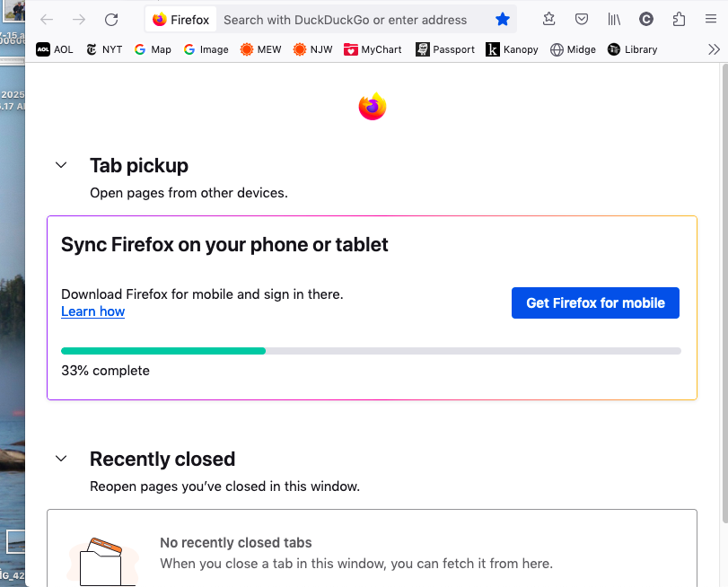Click the blue bookmark star icon
Image resolution: width=728 pixels, height=587 pixels.
[x=503, y=20]
